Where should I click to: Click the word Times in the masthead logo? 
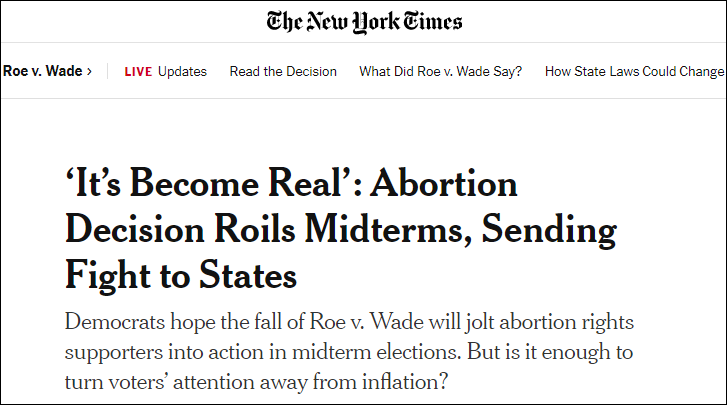433,21
